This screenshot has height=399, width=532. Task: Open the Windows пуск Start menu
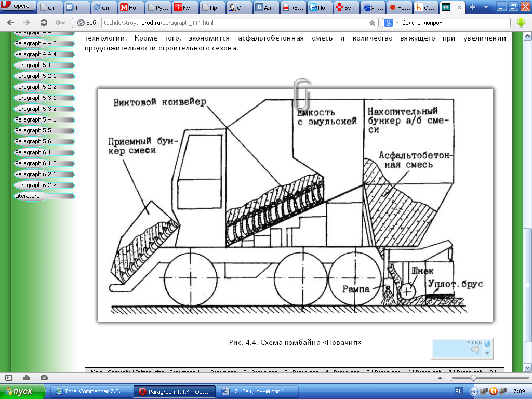(x=22, y=392)
